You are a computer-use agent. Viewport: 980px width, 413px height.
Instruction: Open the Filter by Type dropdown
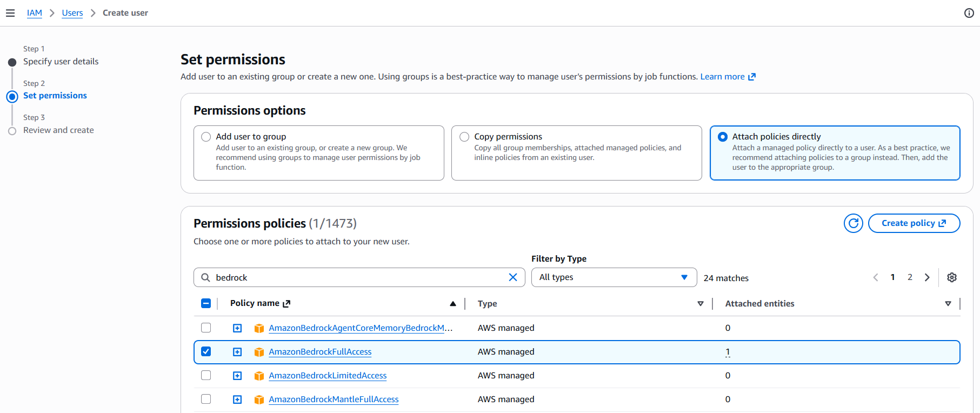click(614, 277)
